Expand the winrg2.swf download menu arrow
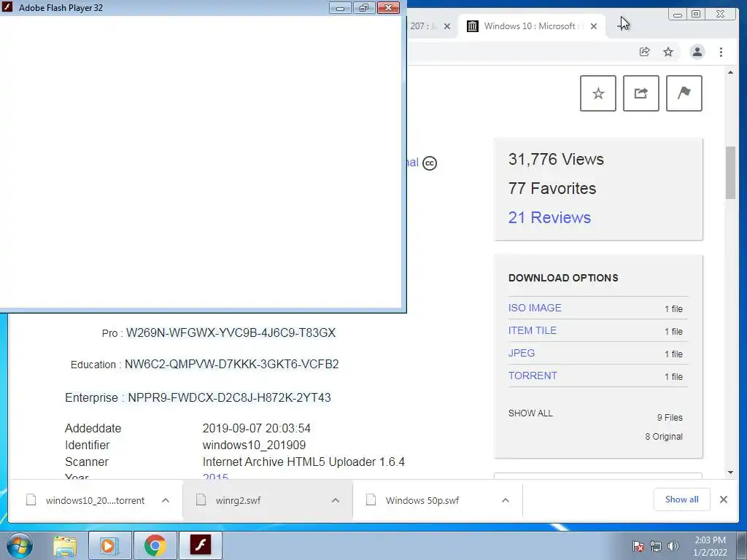The width and height of the screenshot is (747, 560). 336,500
